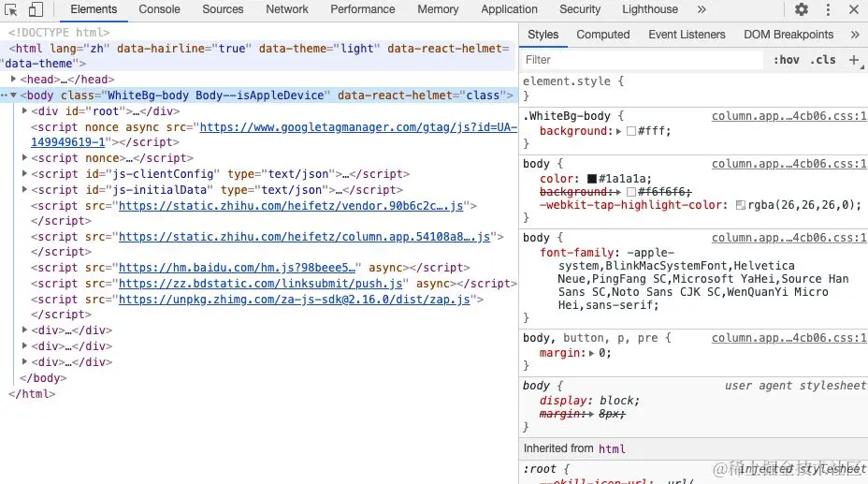Open the three-dot customize DevTools menu
This screenshot has width=868, height=484.
coord(828,9)
